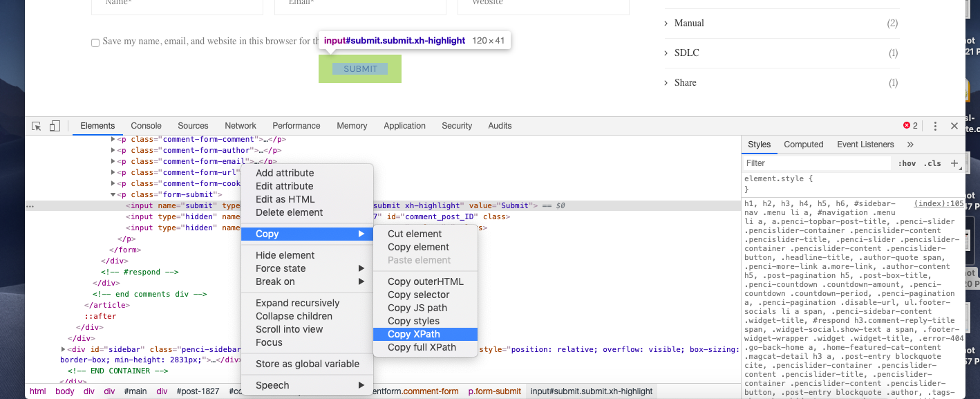Select Copy full XPath menu item
Screen dimensions: 980x399
(x=425, y=347)
